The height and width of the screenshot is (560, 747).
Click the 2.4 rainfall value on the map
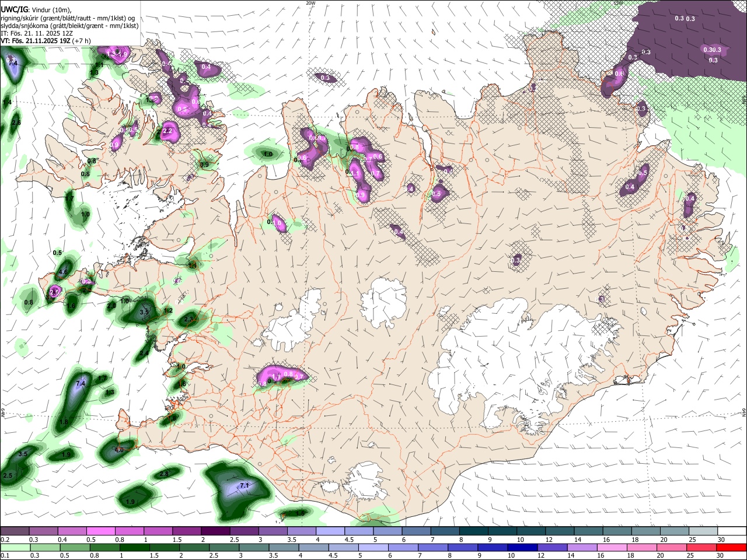(x=144, y=352)
